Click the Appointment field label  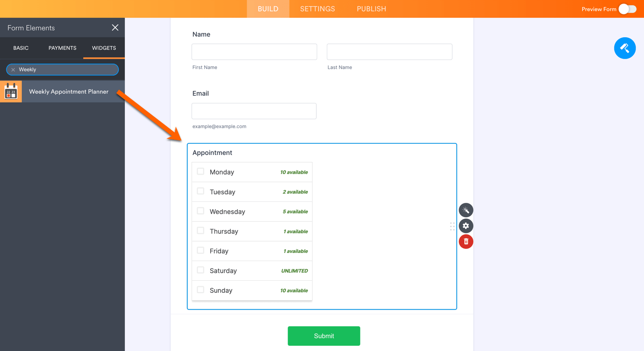pyautogui.click(x=212, y=153)
